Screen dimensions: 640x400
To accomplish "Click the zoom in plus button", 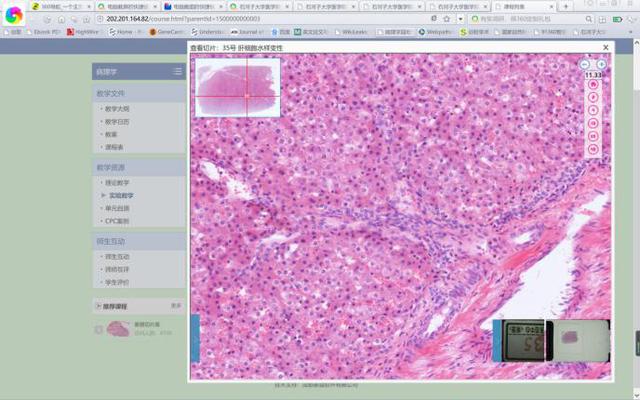I will click(601, 64).
